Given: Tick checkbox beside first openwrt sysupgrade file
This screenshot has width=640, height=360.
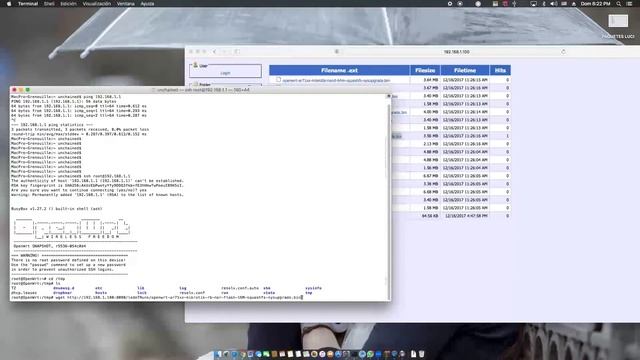Looking at the screenshot, I should (x=278, y=80).
